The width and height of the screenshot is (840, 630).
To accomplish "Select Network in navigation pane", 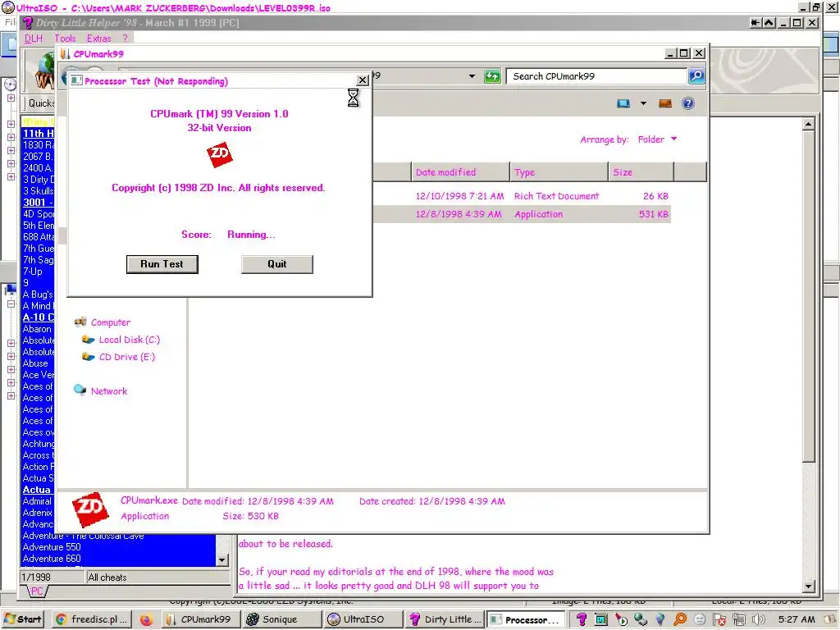I will point(109,391).
